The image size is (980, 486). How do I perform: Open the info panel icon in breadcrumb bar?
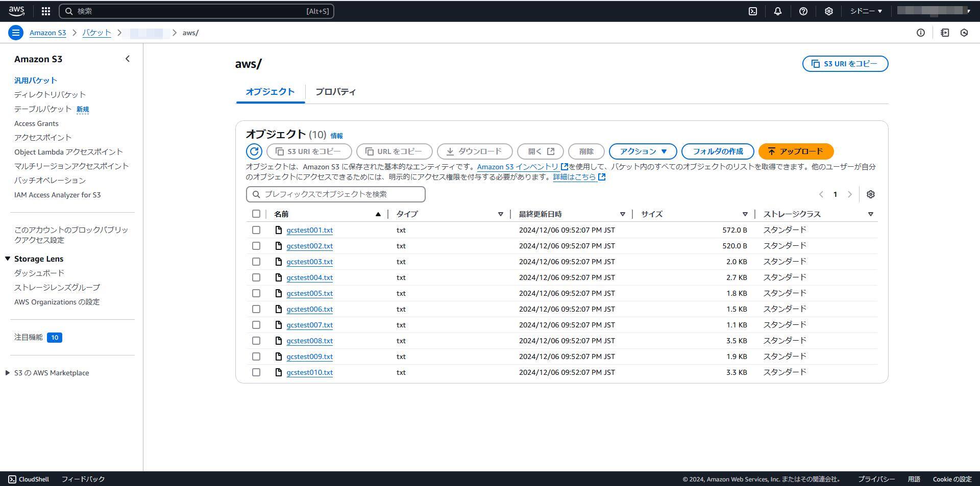[921, 33]
